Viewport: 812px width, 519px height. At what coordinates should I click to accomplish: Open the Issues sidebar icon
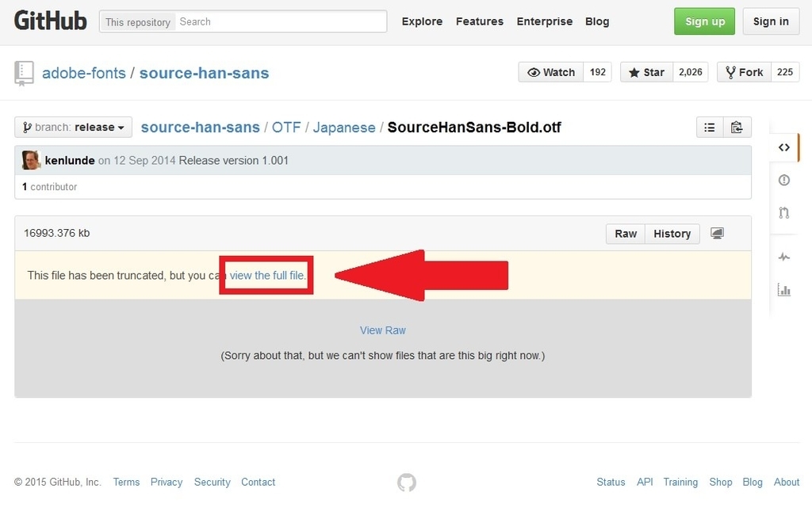(784, 180)
